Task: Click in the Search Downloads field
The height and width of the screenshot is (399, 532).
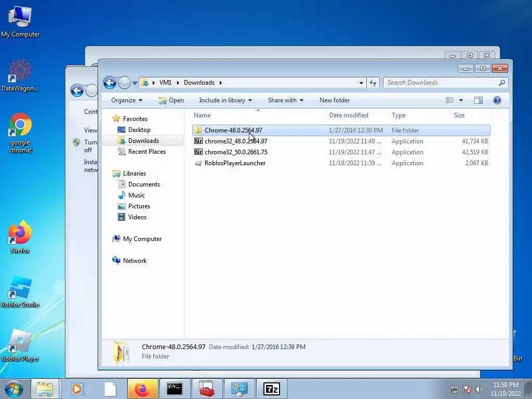Action: (x=441, y=83)
